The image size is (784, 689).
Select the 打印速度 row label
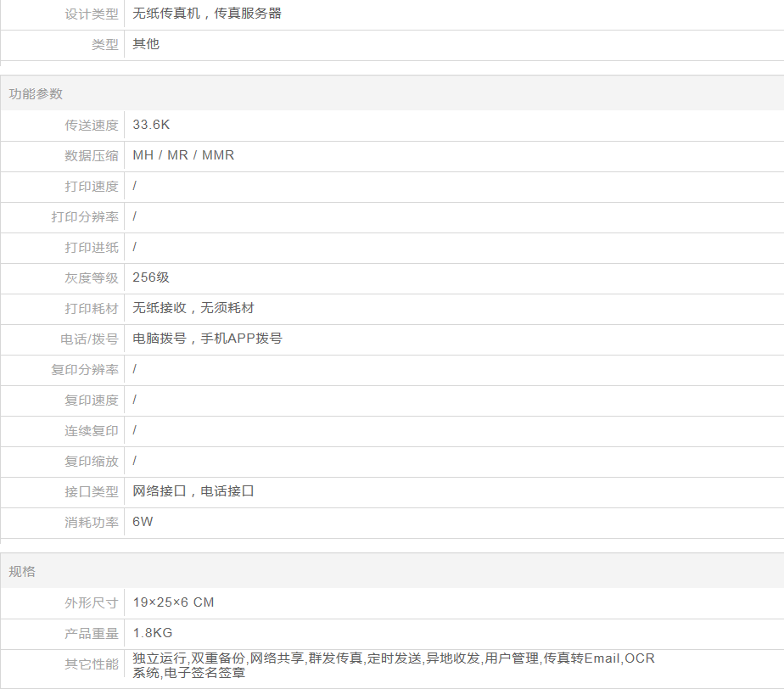[92, 187]
